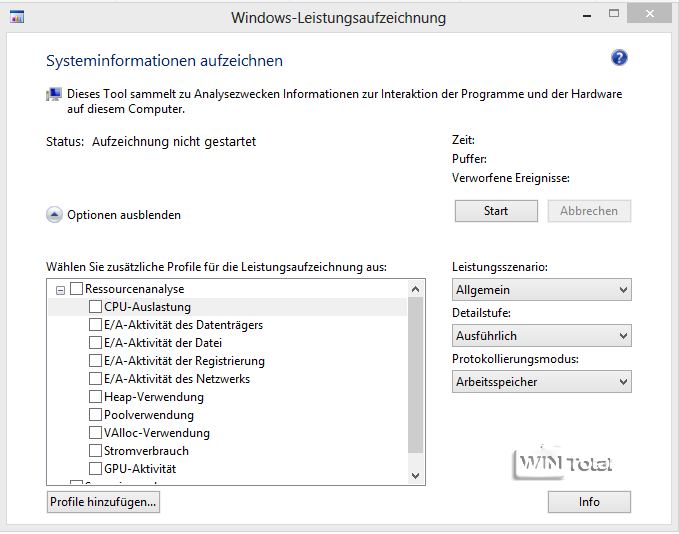Select the 'Stromverbrauch' row text
Viewport: 679px width, 534px height.
tap(146, 451)
